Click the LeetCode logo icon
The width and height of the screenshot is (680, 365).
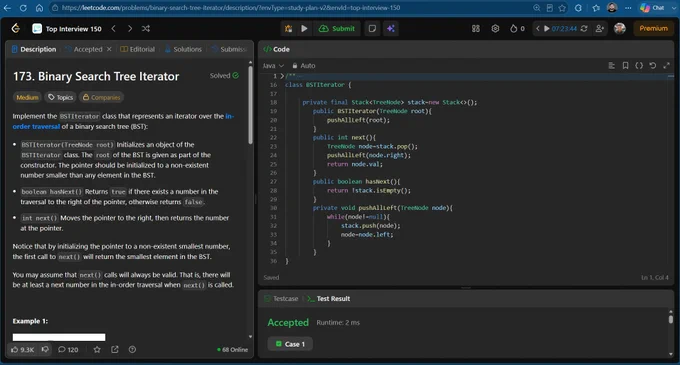coord(16,29)
